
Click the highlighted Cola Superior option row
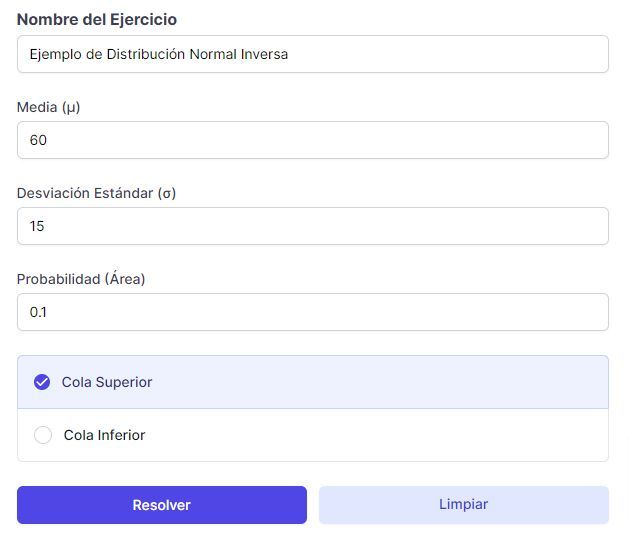pyautogui.click(x=313, y=382)
